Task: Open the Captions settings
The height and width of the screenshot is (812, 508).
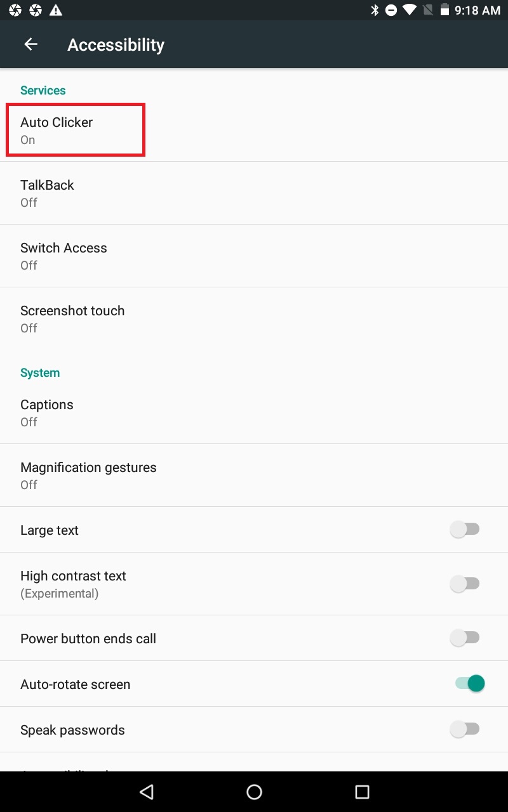Action: pos(47,412)
